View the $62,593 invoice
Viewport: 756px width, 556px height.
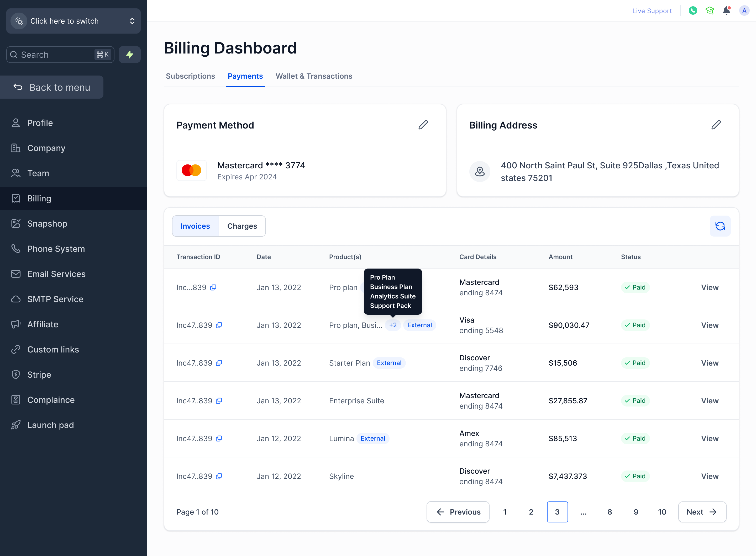710,287
